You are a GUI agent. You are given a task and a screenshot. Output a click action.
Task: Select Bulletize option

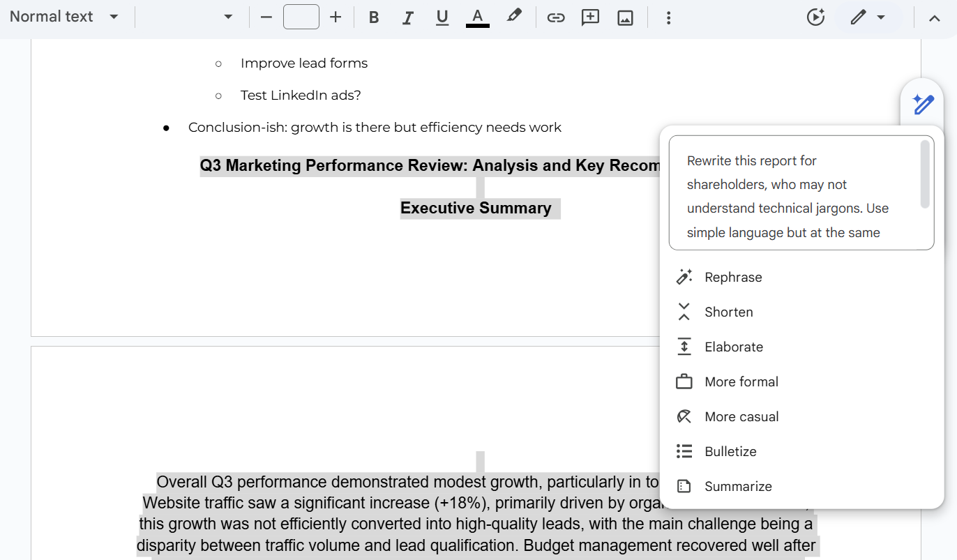click(x=801, y=452)
